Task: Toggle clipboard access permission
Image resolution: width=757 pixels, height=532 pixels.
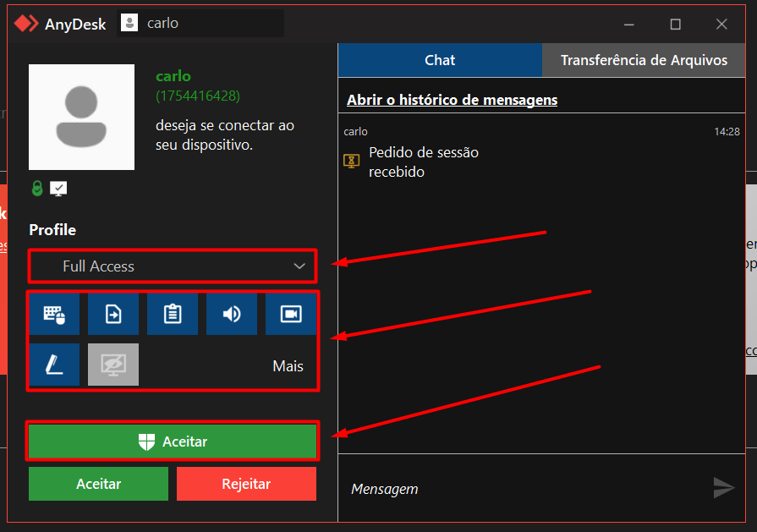Action: click(x=173, y=314)
